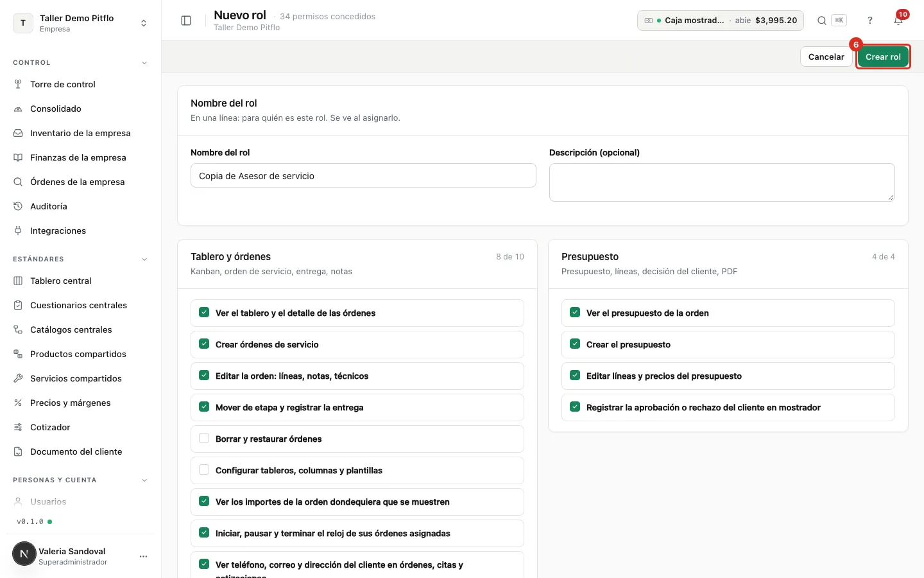Image resolution: width=924 pixels, height=578 pixels.
Task: Click the Inventario de la empresa icon
Action: click(18, 133)
